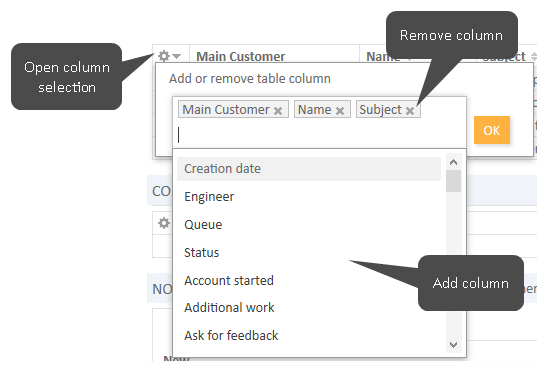Pick Additional work from the list

[x=309, y=308]
